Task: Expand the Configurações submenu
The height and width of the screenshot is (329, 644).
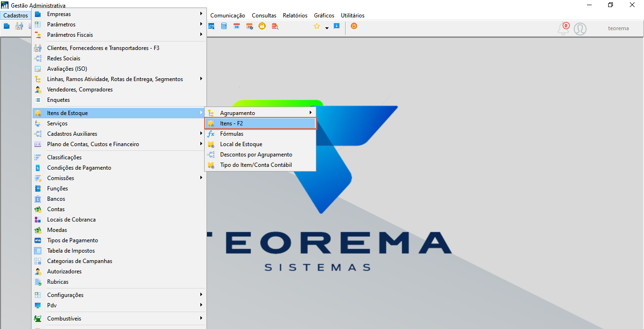Action: click(x=119, y=295)
